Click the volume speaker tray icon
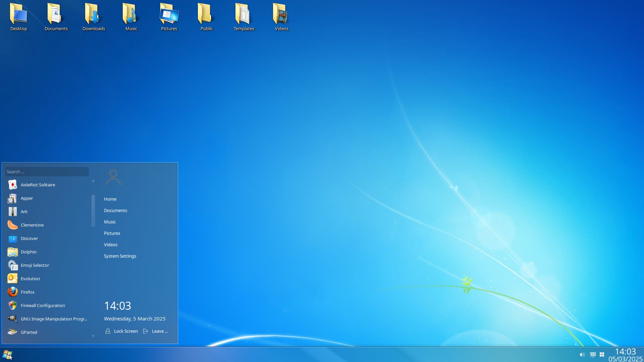Viewport: 644px width, 362px height. (x=582, y=355)
